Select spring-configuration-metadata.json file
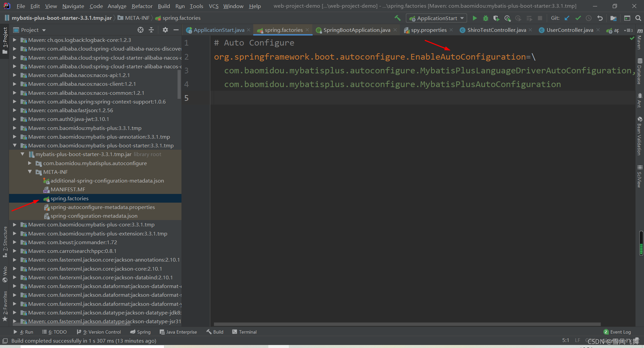Viewport: 644px width, 348px height. 94,216
